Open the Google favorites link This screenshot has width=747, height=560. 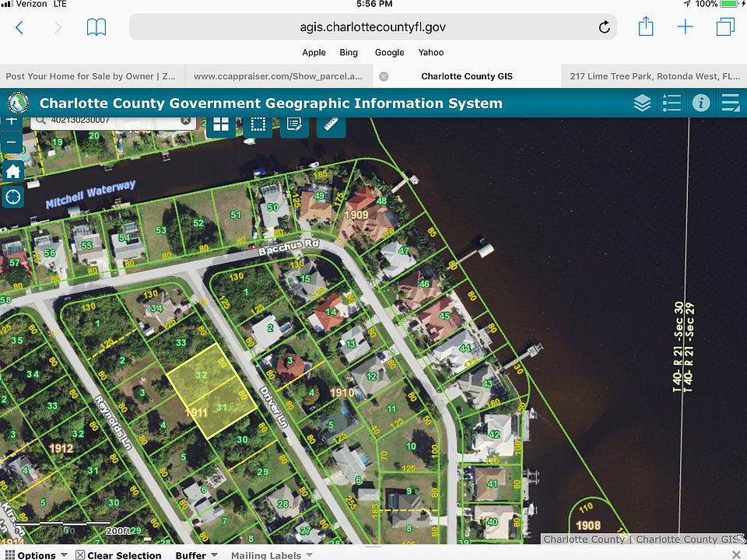(389, 52)
